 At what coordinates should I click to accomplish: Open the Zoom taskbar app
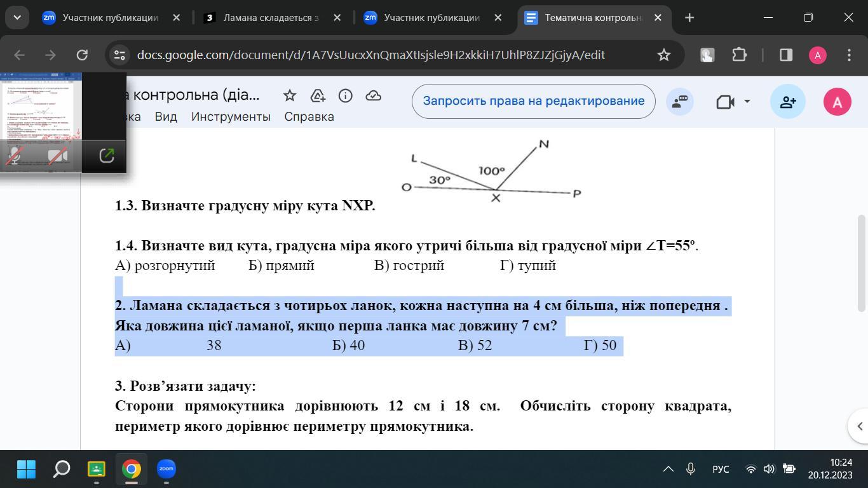pos(166,470)
